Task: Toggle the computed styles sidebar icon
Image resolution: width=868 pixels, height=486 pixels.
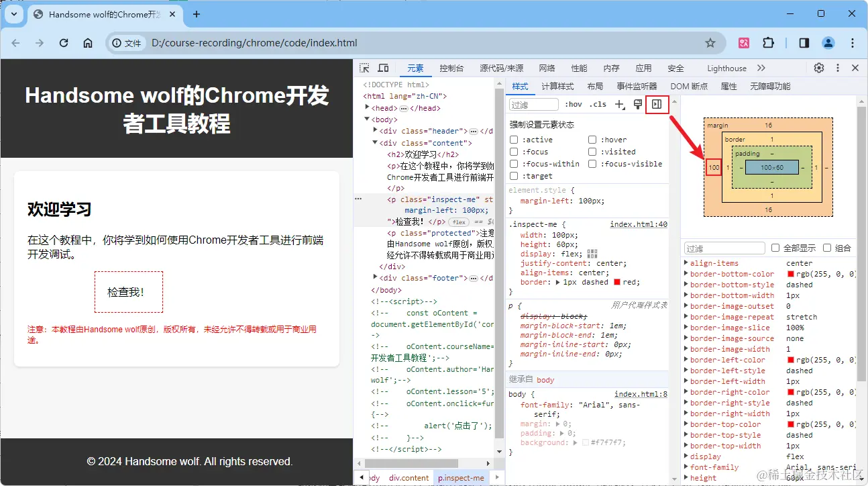Action: 657,104
